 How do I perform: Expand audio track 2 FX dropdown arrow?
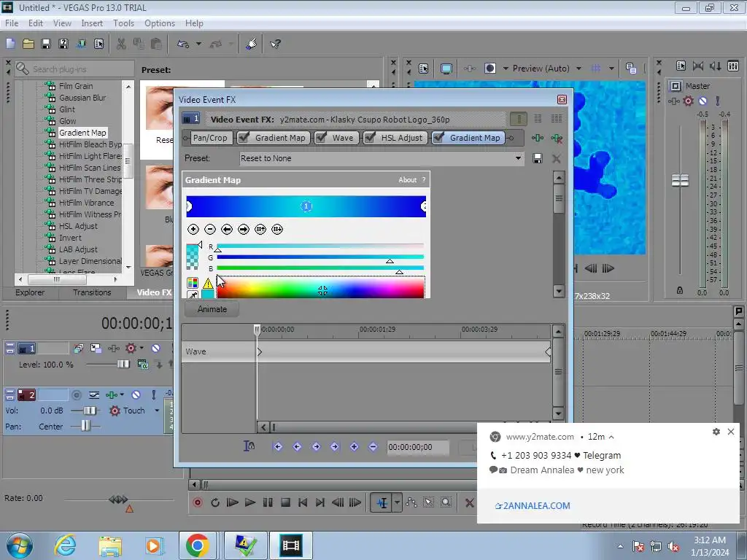pos(122,394)
